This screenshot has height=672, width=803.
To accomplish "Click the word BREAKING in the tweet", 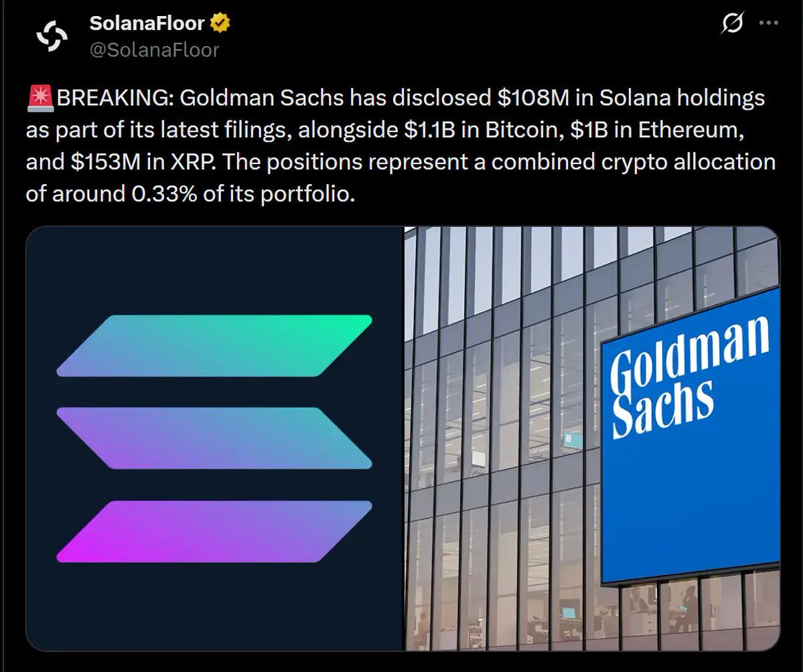I will (x=114, y=99).
